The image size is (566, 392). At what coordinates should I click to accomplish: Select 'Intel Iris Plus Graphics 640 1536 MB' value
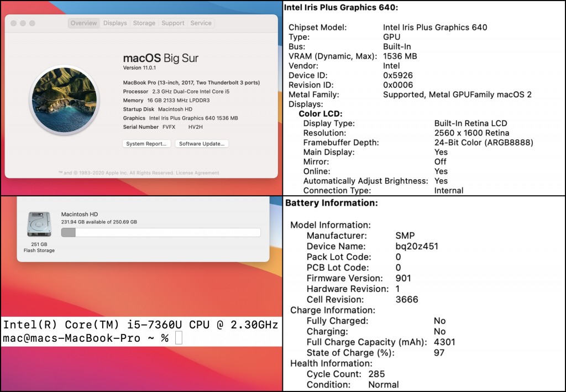tap(193, 118)
